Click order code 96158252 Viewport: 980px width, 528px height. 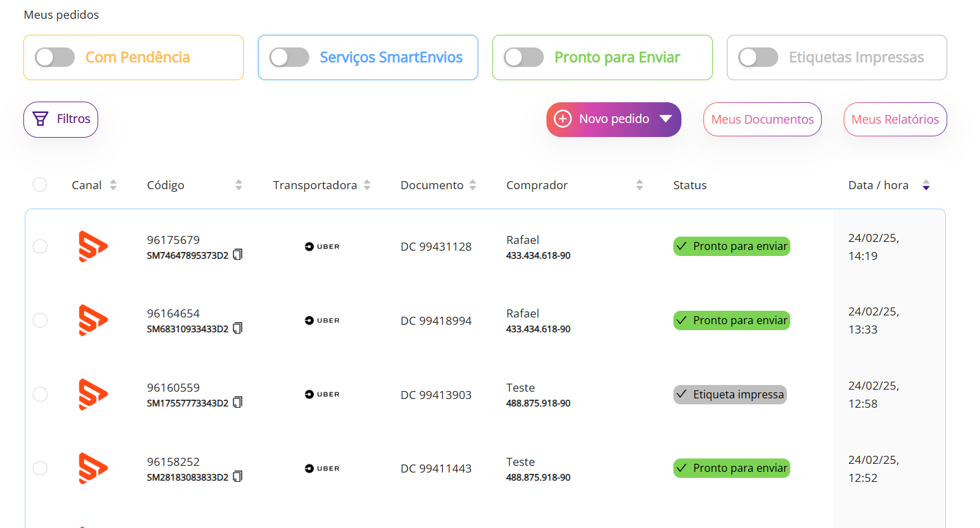[x=173, y=462]
